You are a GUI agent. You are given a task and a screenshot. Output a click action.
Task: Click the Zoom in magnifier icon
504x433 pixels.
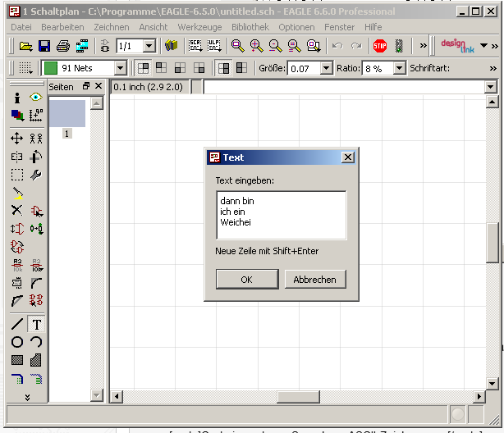tap(256, 46)
